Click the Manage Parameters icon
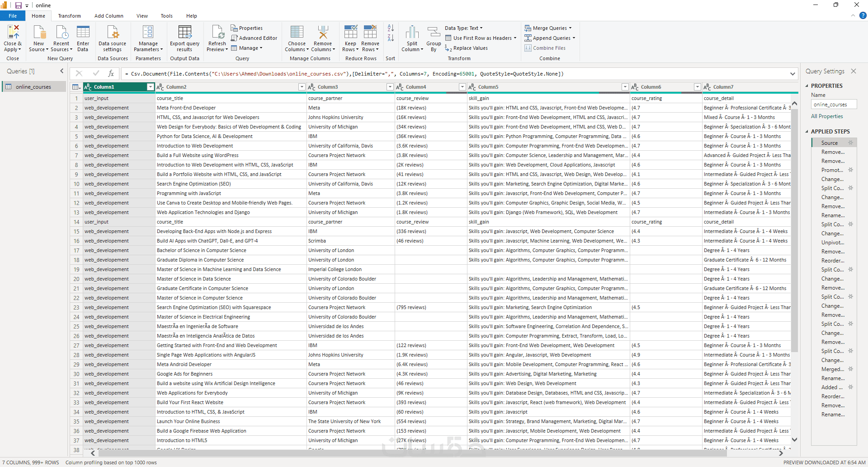The width and height of the screenshot is (868, 467). pyautogui.click(x=148, y=33)
